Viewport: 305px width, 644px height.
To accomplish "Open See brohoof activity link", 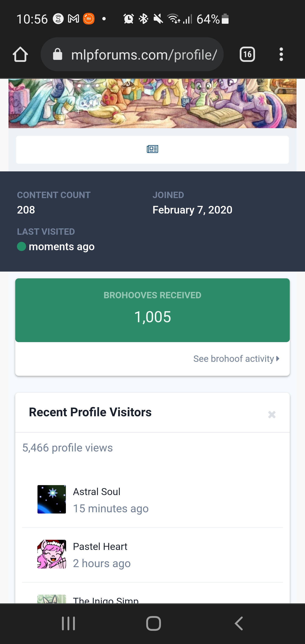I will click(233, 359).
